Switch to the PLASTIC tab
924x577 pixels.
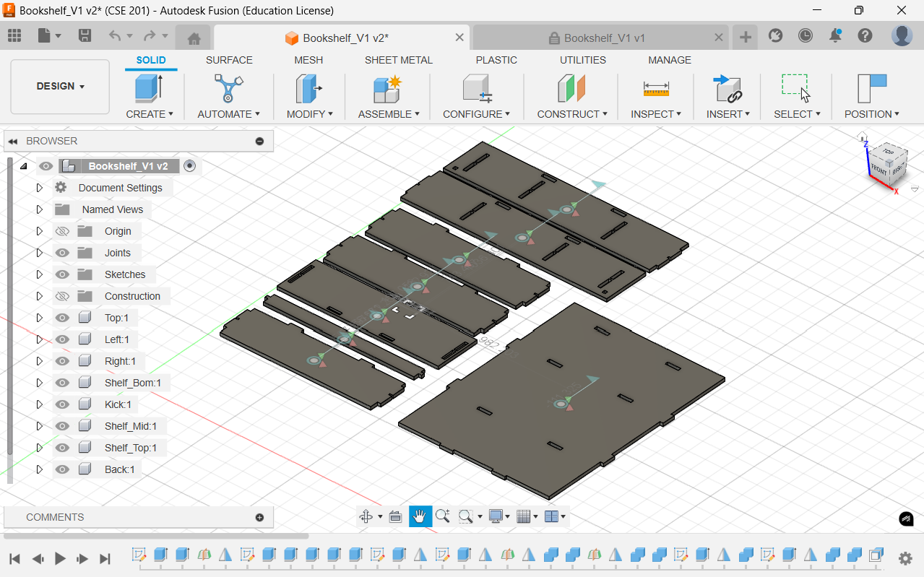tap(496, 60)
